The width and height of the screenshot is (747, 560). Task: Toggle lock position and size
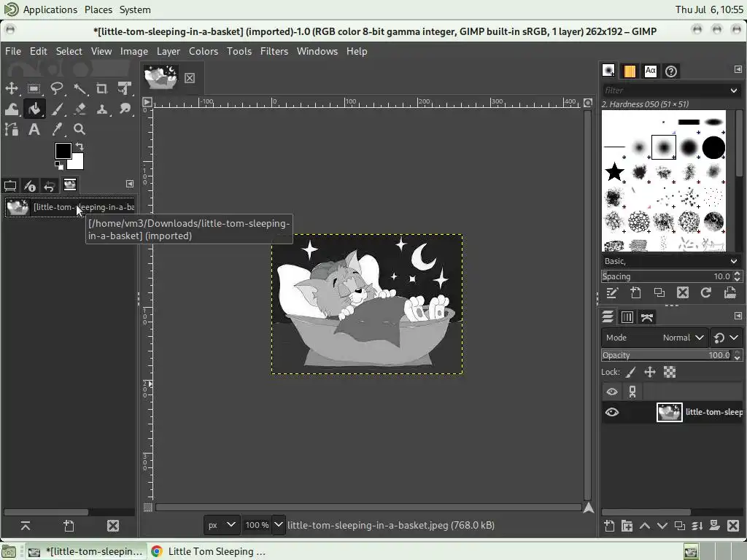point(650,372)
